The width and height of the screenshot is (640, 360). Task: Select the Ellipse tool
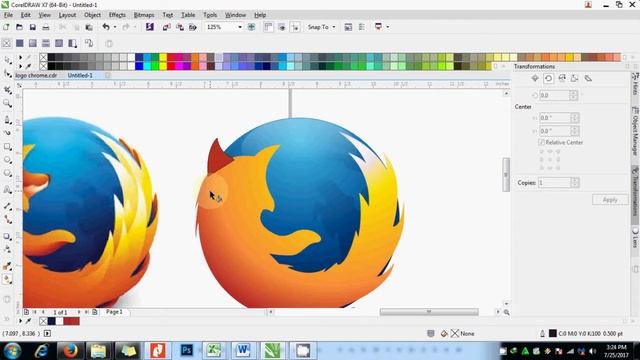[7, 160]
